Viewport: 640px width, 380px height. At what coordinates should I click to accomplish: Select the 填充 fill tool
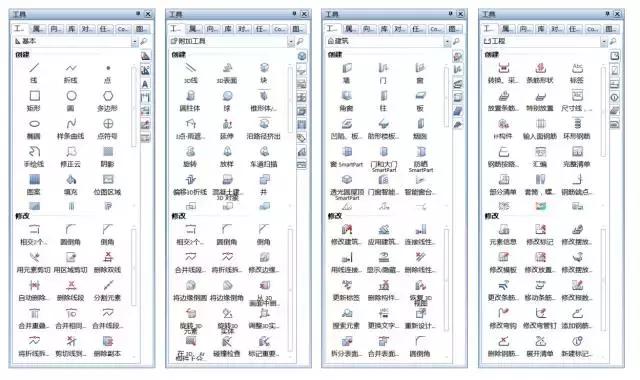(71, 184)
